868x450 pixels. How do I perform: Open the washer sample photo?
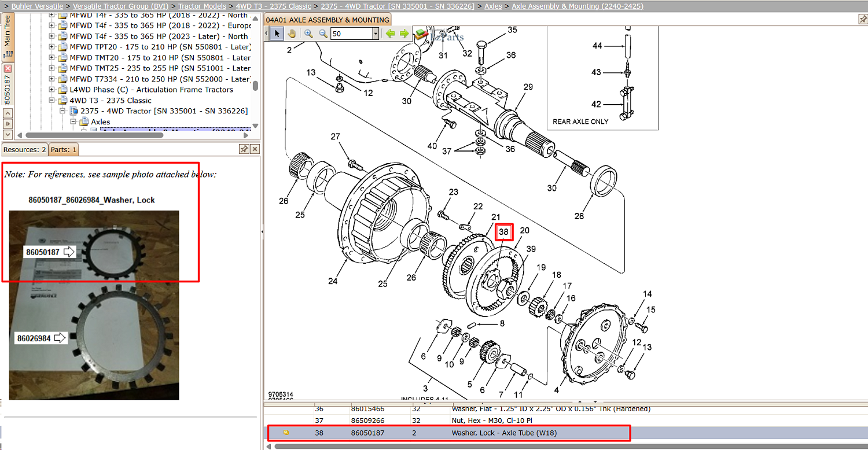point(94,305)
